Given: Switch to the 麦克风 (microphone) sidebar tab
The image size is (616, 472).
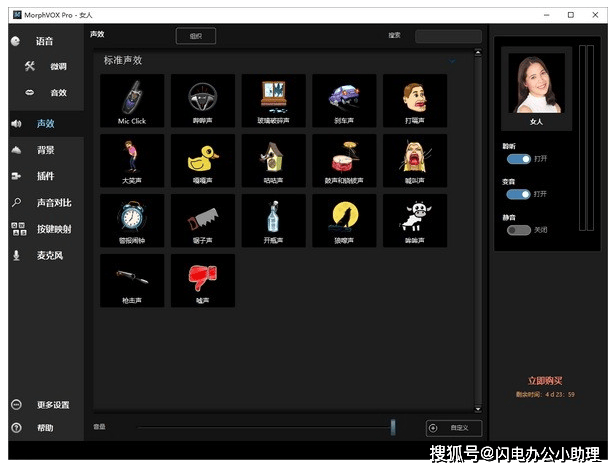Looking at the screenshot, I should click(50, 254).
